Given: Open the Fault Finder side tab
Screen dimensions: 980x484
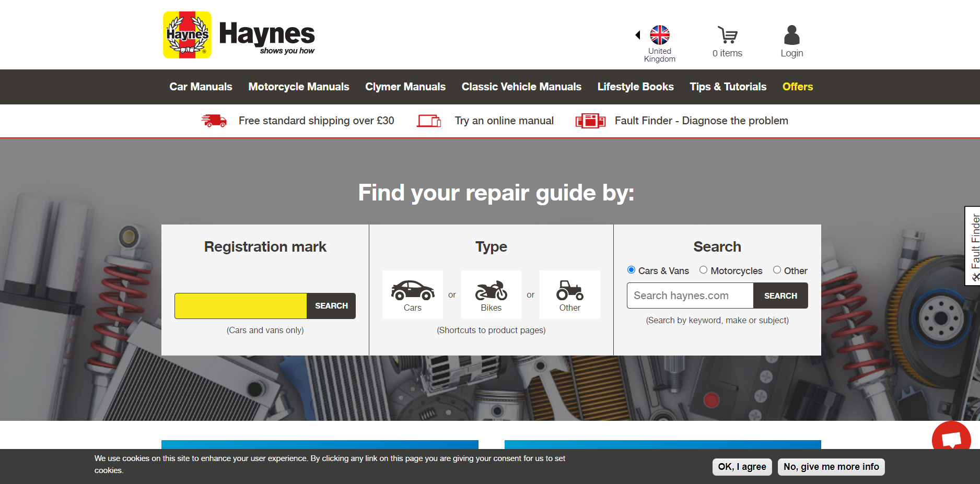Looking at the screenshot, I should click(x=972, y=246).
